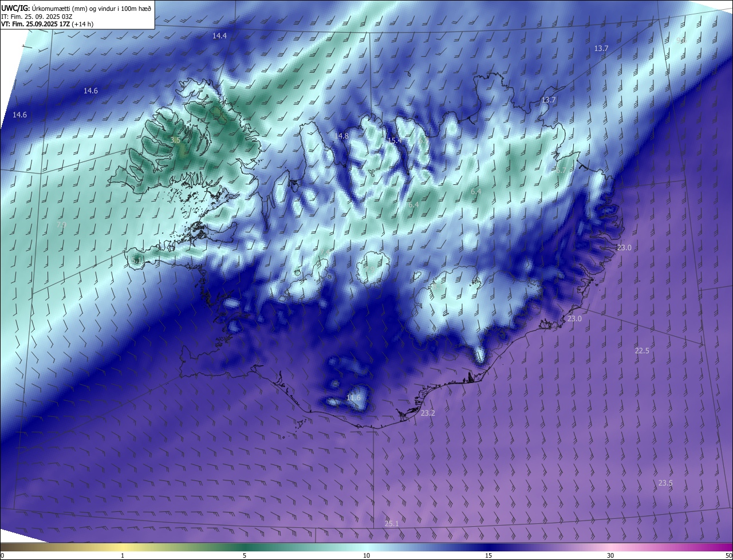The height and width of the screenshot is (560, 733).
Task: Pick the yellow color on the colorbar
Action: [x=123, y=547]
